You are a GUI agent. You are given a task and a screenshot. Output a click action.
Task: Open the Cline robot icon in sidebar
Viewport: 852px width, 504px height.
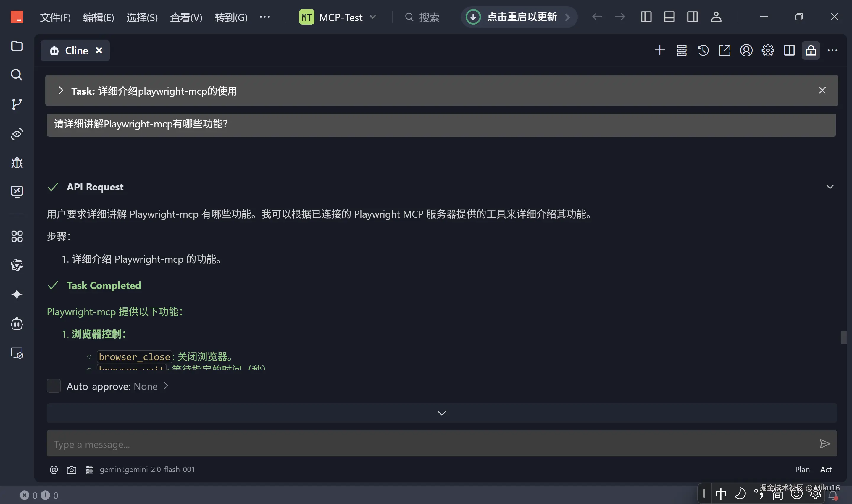click(x=17, y=324)
